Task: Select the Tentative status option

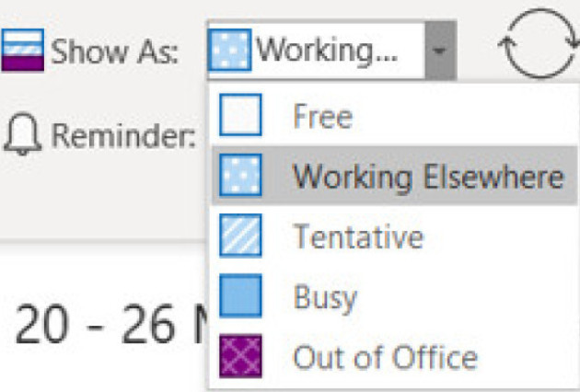Action: (x=358, y=236)
